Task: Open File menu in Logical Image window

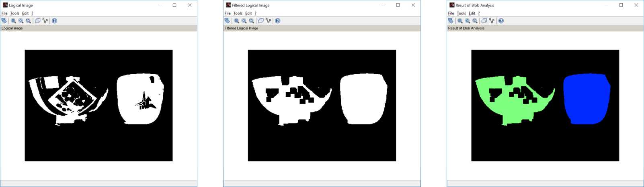Action: pyautogui.click(x=4, y=13)
